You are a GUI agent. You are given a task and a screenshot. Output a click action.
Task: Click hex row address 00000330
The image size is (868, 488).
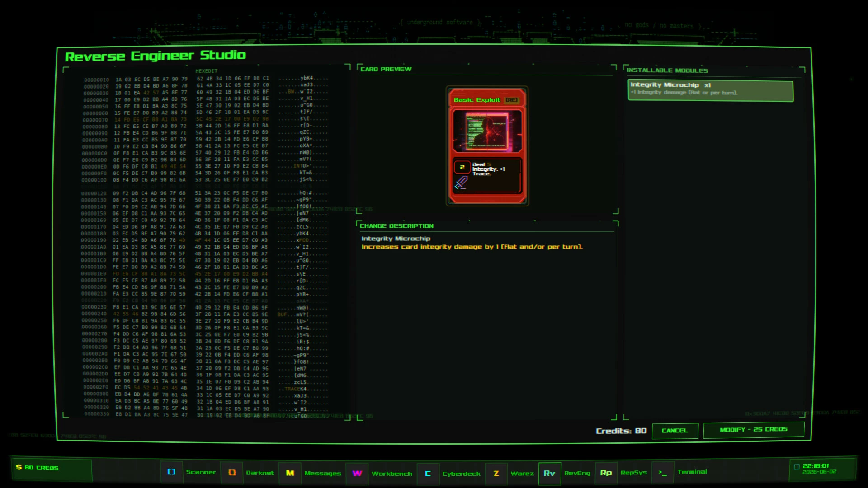tap(96, 414)
